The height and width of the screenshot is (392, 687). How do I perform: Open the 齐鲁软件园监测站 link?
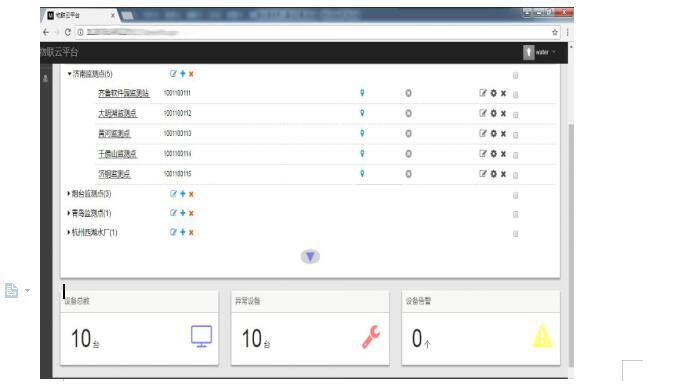click(x=124, y=93)
